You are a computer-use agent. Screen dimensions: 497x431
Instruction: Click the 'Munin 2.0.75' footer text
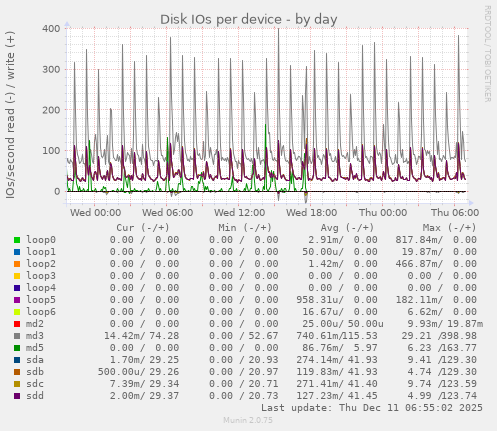coord(248,420)
